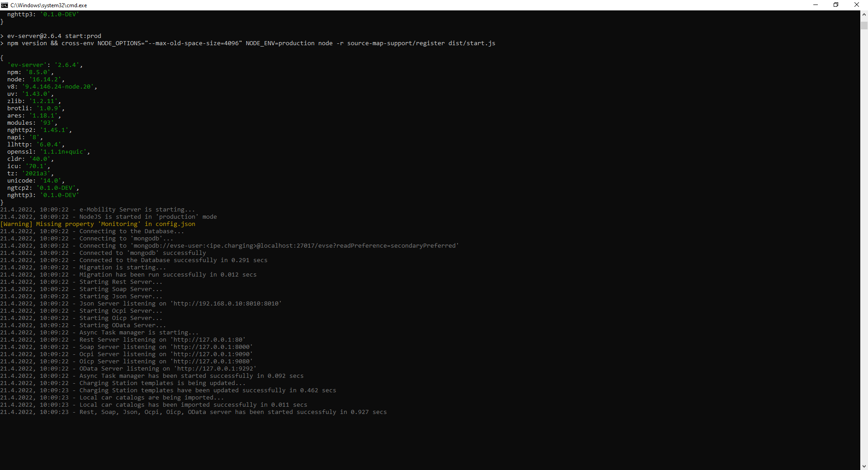
Task: Click the Minimize window icon
Action: (816, 5)
